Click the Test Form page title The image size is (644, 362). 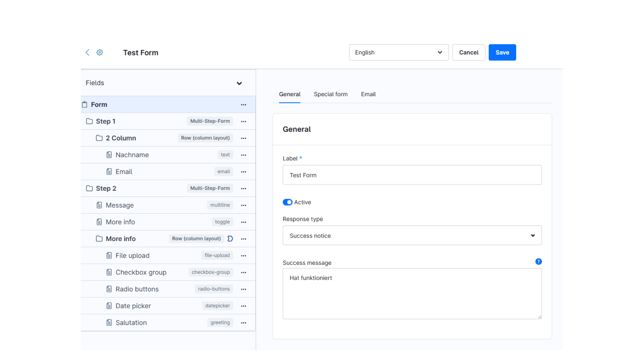pos(141,53)
